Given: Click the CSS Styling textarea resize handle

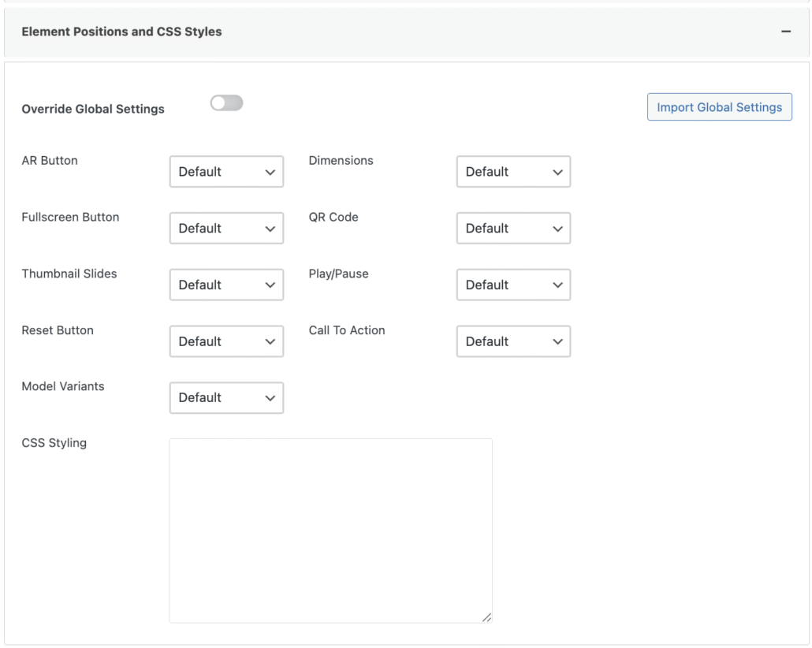Looking at the screenshot, I should tap(486, 617).
